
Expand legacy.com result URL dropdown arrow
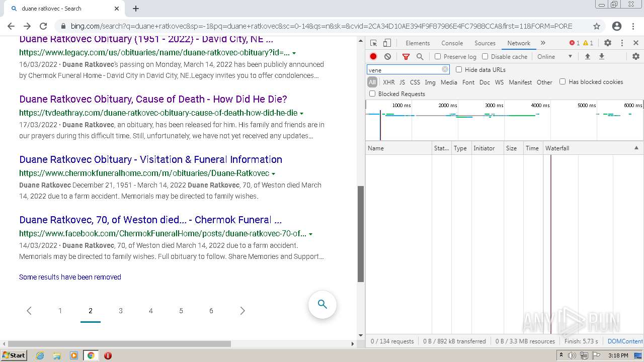click(294, 53)
